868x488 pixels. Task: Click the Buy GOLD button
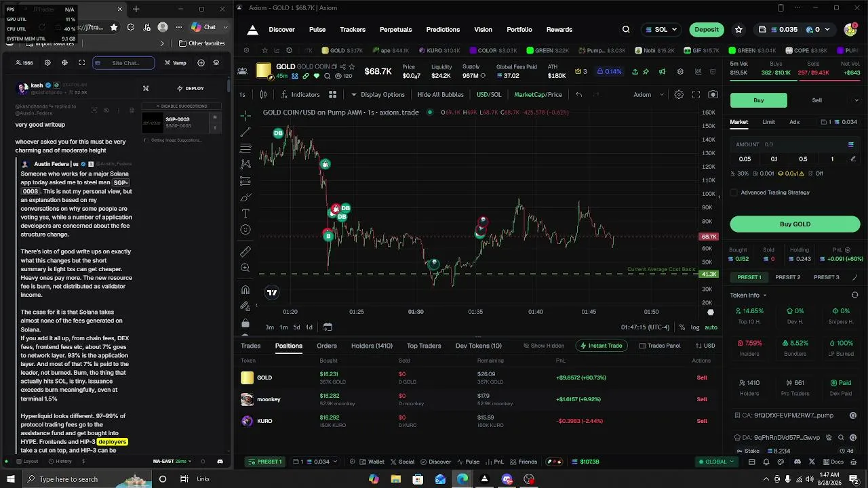click(795, 224)
